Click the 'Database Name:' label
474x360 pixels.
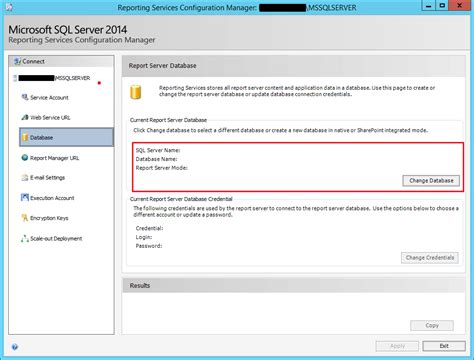[156, 159]
